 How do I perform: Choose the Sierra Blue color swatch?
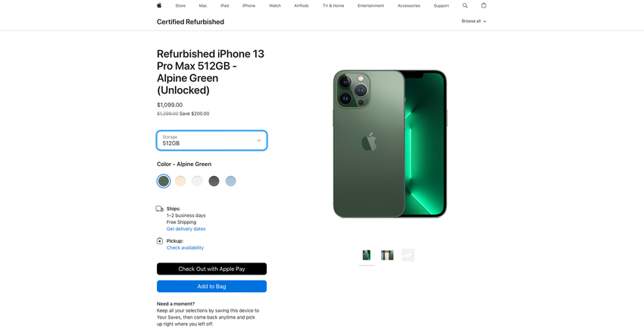[x=230, y=181]
